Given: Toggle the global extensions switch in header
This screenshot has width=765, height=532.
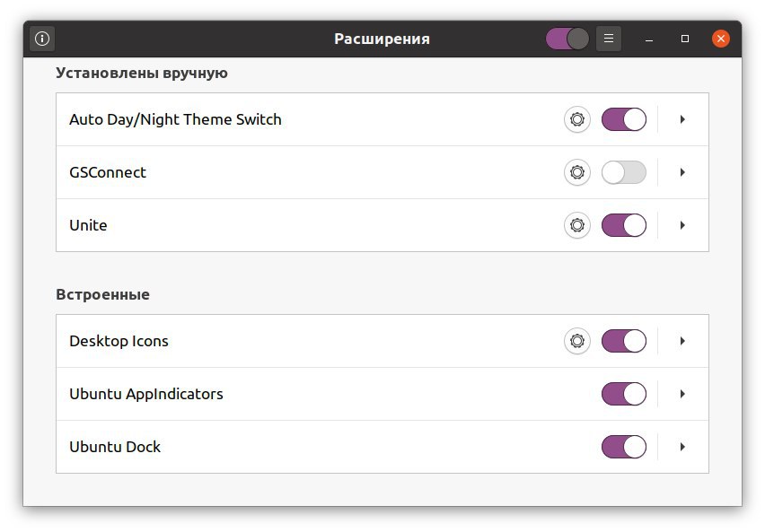Looking at the screenshot, I should point(567,39).
